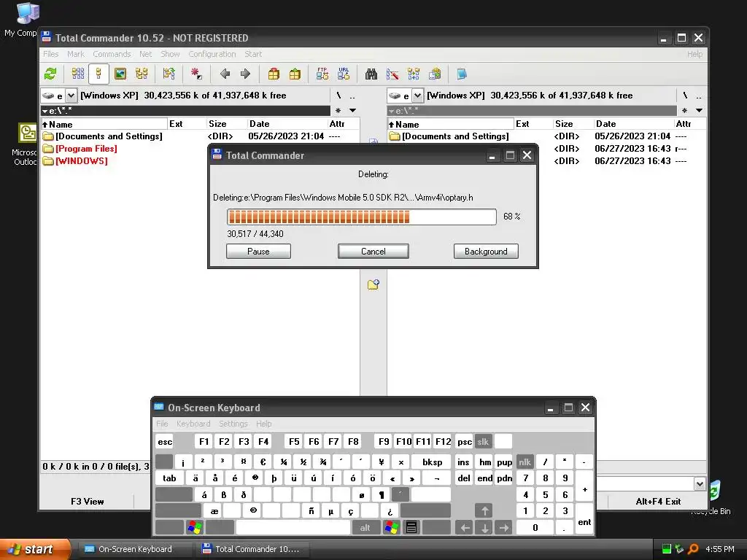747x560 pixels.
Task: Toggle the alt key on On-Screen Keyboard
Action: (x=365, y=527)
